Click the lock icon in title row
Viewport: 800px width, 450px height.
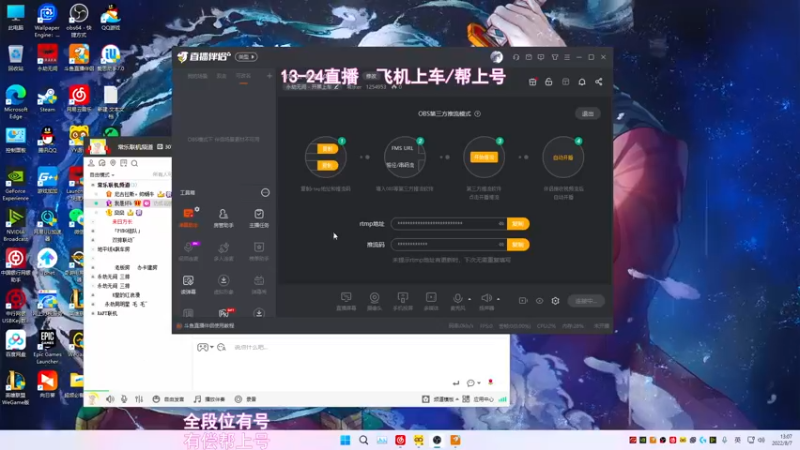tap(548, 82)
